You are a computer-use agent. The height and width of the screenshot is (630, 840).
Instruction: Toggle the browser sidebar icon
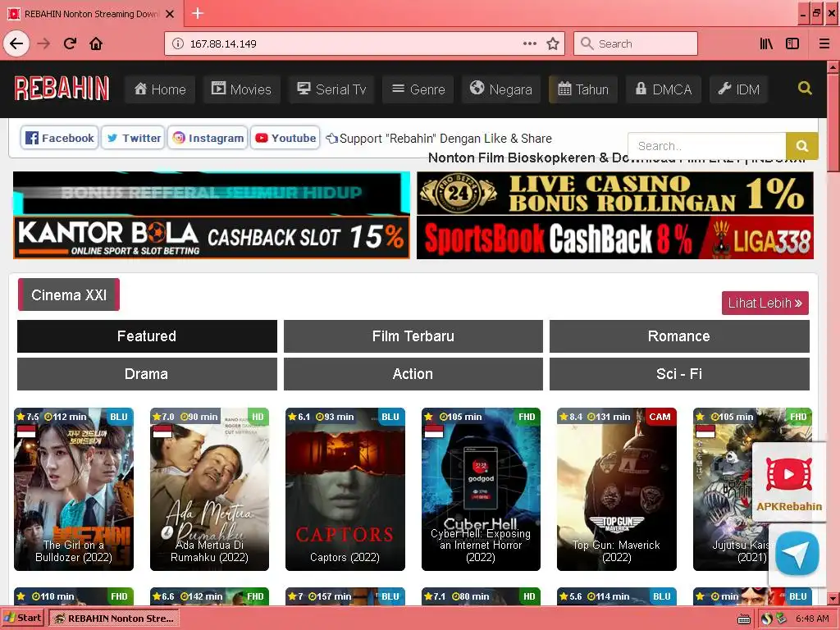pyautogui.click(x=792, y=43)
